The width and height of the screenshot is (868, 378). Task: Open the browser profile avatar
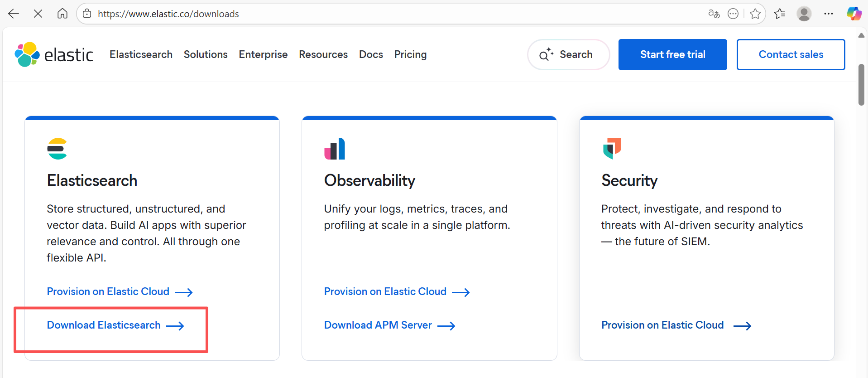click(x=804, y=14)
